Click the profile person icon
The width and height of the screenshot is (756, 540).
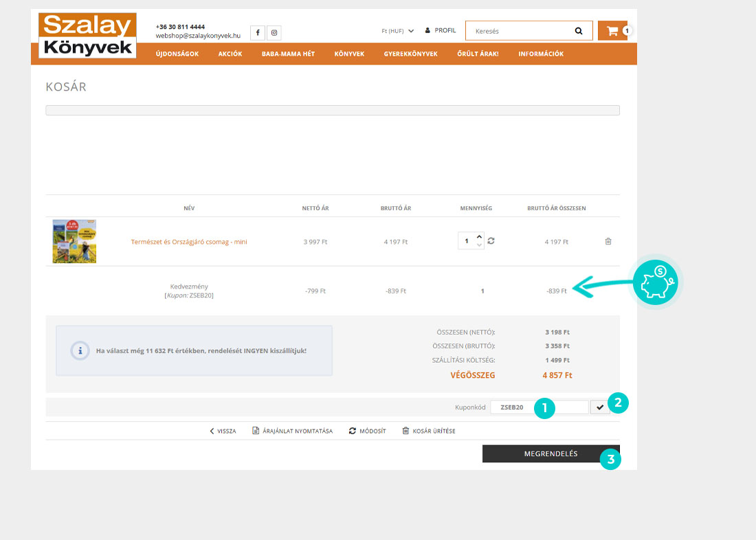(427, 30)
